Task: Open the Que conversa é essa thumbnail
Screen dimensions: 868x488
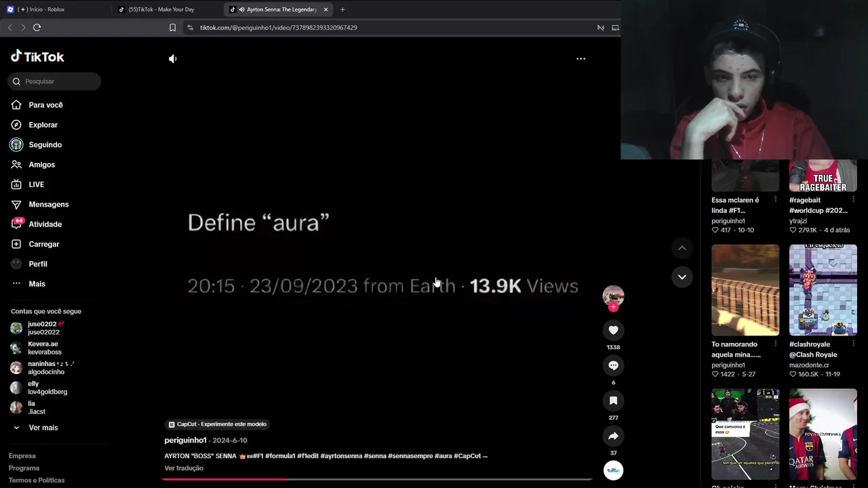Action: tap(745, 434)
